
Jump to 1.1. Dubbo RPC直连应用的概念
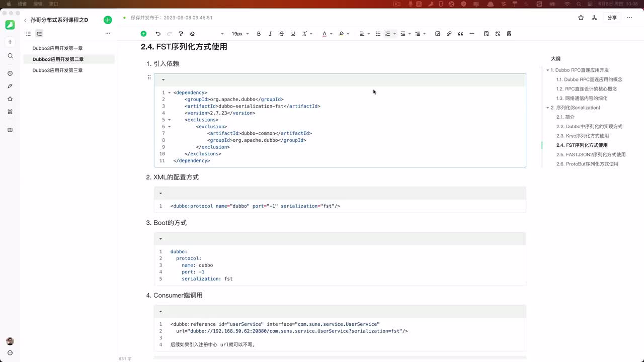pos(589,79)
